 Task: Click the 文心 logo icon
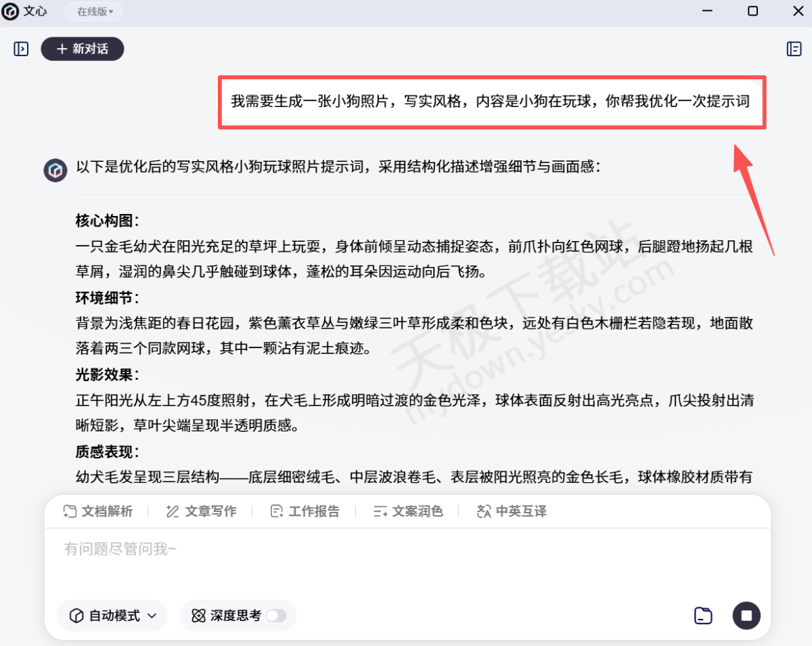(x=9, y=11)
